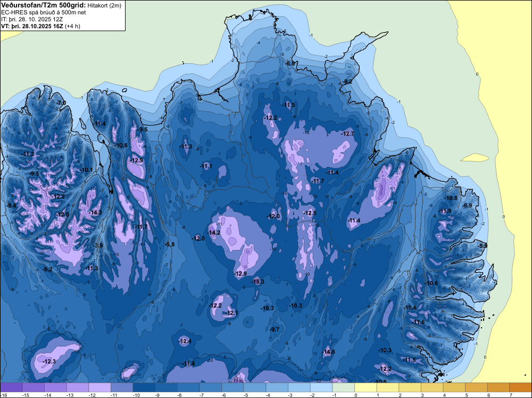Click the -8.2 temperature value
The width and height of the screenshot is (532, 398).
348,81
